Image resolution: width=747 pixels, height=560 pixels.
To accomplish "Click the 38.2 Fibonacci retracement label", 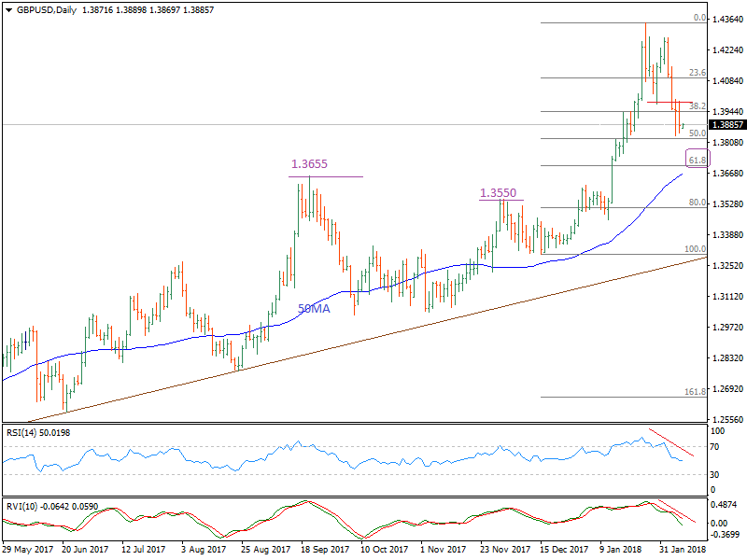I will [697, 106].
